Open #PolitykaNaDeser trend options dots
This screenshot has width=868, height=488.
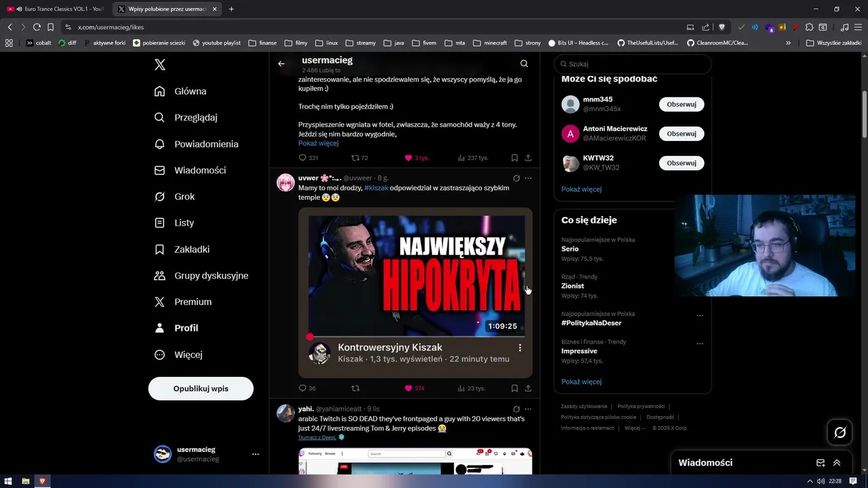[x=700, y=315]
